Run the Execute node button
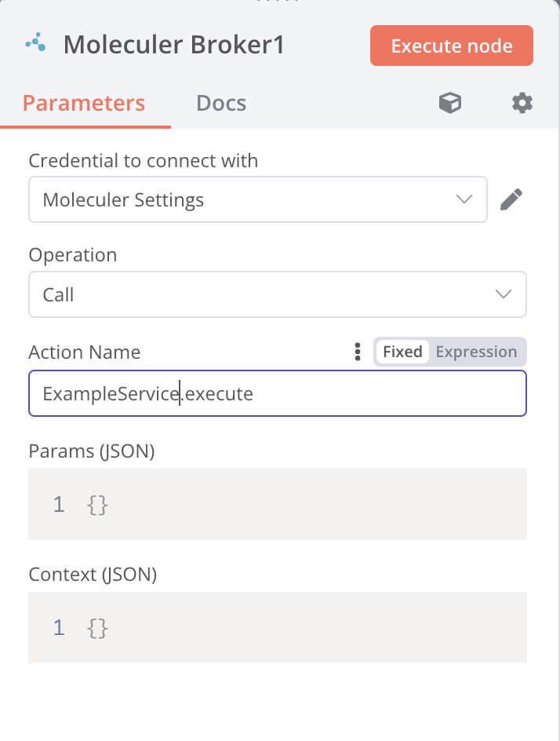The height and width of the screenshot is (741, 560). pyautogui.click(x=452, y=46)
